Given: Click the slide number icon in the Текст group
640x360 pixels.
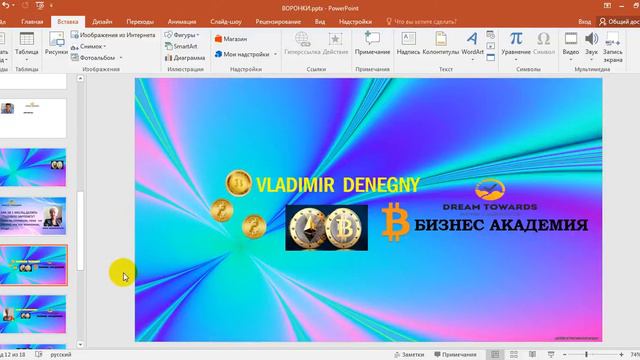Looking at the screenshot, I should [x=491, y=46].
